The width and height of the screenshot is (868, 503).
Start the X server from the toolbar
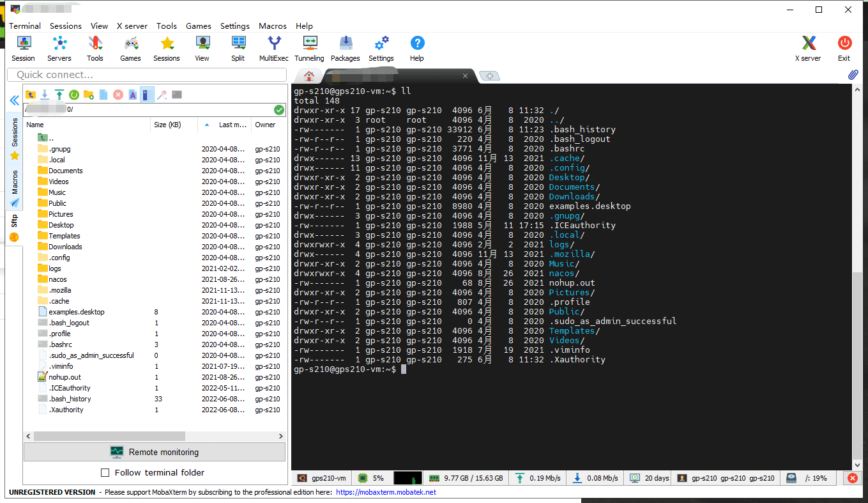[x=808, y=48]
